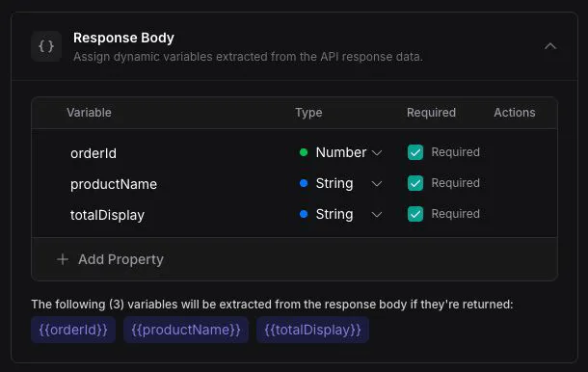Click the Response Body title

tap(123, 38)
